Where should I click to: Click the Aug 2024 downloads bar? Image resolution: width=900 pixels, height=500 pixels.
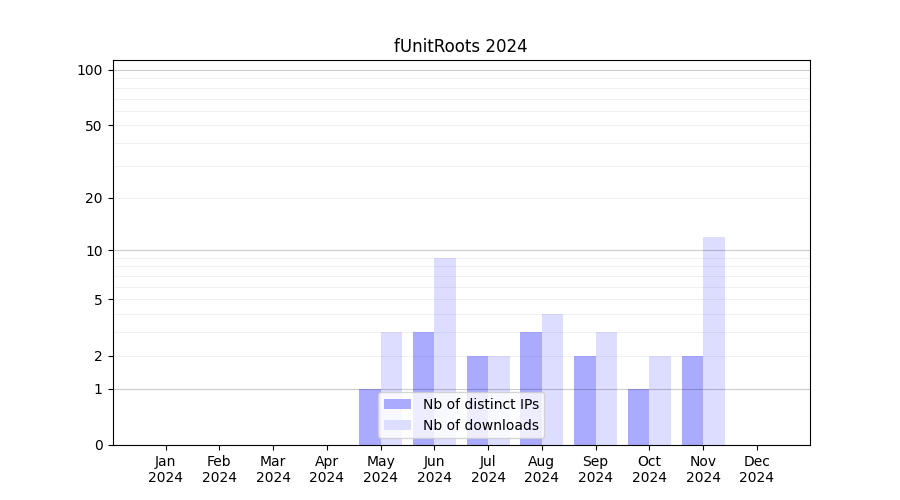552,380
